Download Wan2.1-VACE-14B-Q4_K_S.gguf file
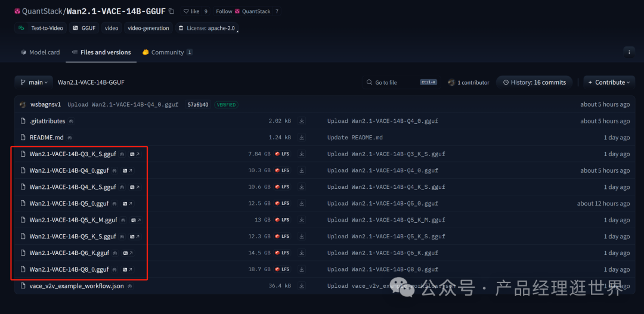Viewport: 644px width, 314px height. (x=302, y=186)
